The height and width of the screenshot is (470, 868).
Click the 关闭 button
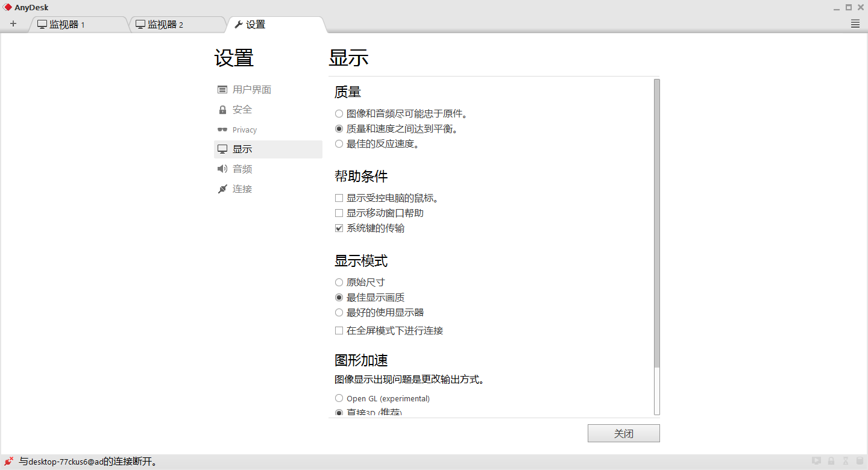[623, 433]
